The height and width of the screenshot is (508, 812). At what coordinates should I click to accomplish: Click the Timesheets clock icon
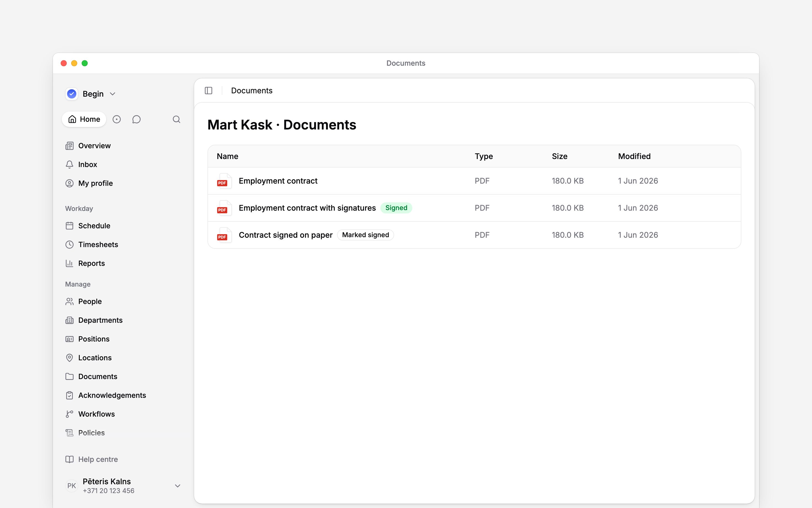click(70, 245)
